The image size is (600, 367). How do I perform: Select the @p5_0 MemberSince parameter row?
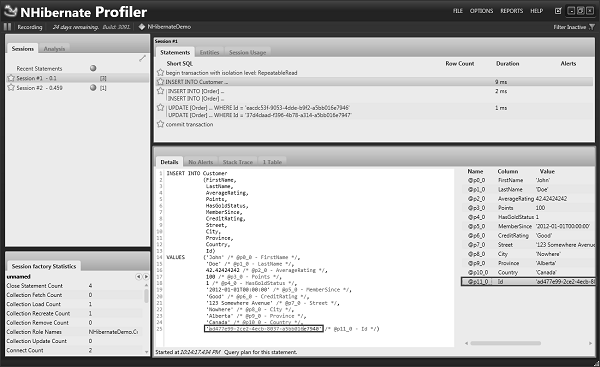point(529,226)
